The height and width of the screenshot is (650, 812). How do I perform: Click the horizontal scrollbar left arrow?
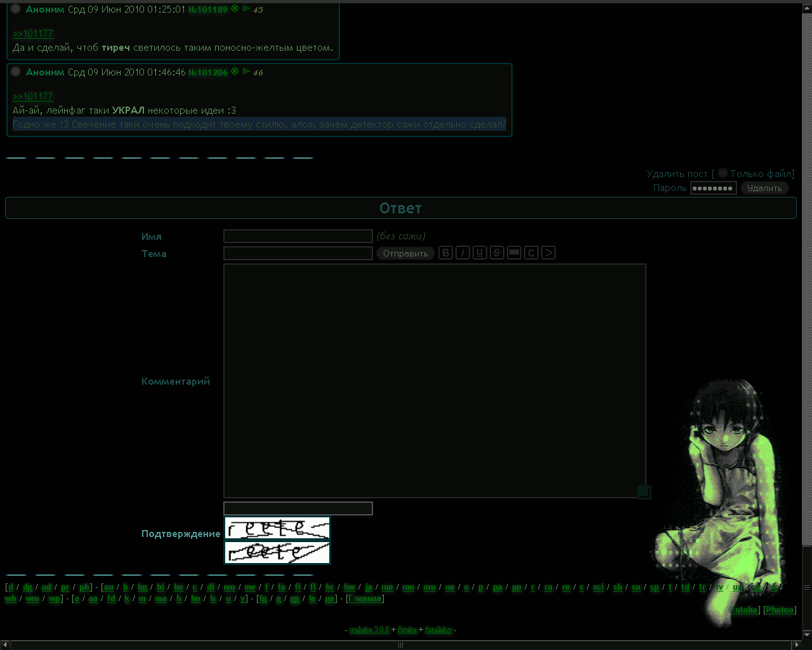pyautogui.click(x=5, y=645)
